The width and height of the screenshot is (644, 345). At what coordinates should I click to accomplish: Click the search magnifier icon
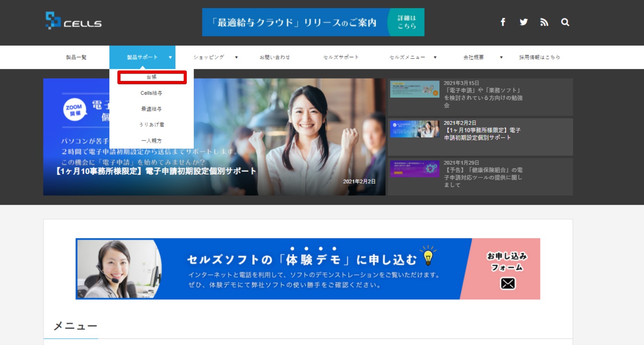pos(565,22)
